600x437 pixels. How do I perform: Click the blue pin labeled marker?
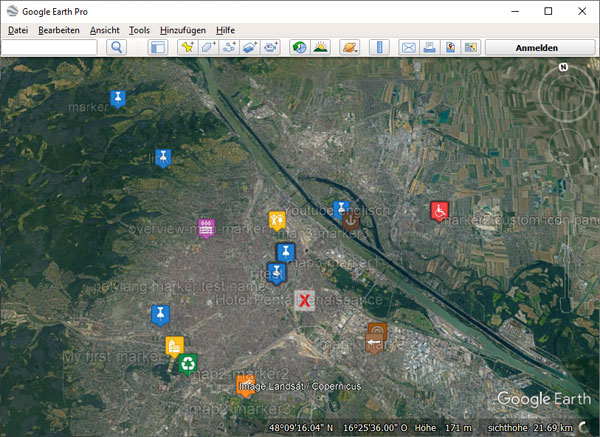click(118, 99)
